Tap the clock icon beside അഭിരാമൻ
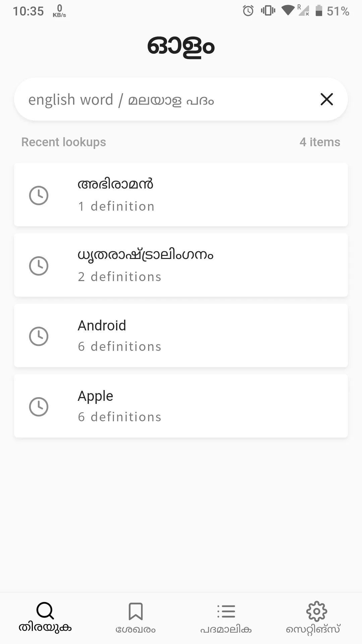 [39, 195]
